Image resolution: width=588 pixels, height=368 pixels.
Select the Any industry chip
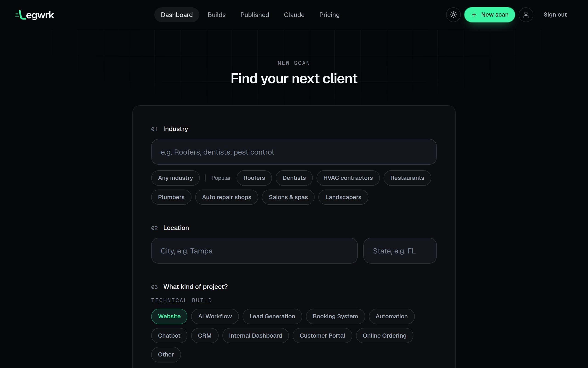tap(175, 178)
